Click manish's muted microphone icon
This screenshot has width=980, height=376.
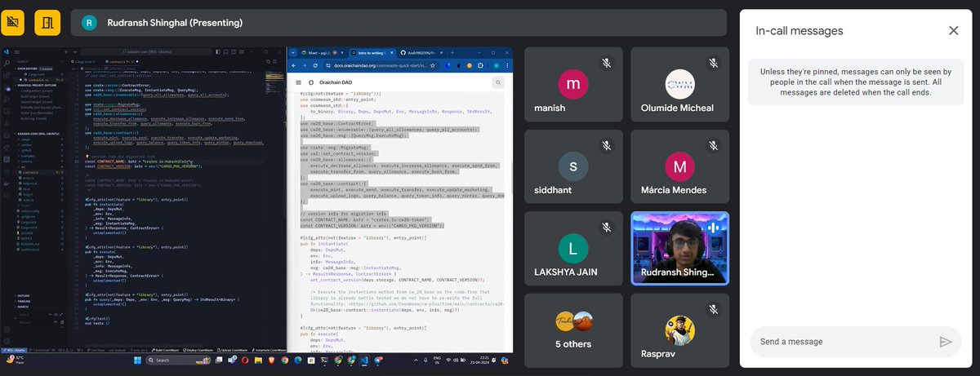[x=606, y=63]
